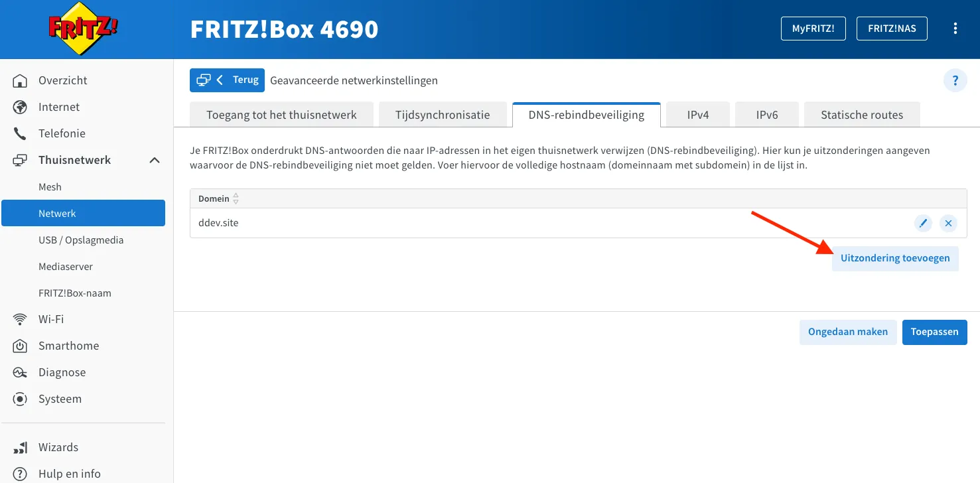Click Ongedaan maken to discard changes
The width and height of the screenshot is (980, 483).
click(848, 332)
